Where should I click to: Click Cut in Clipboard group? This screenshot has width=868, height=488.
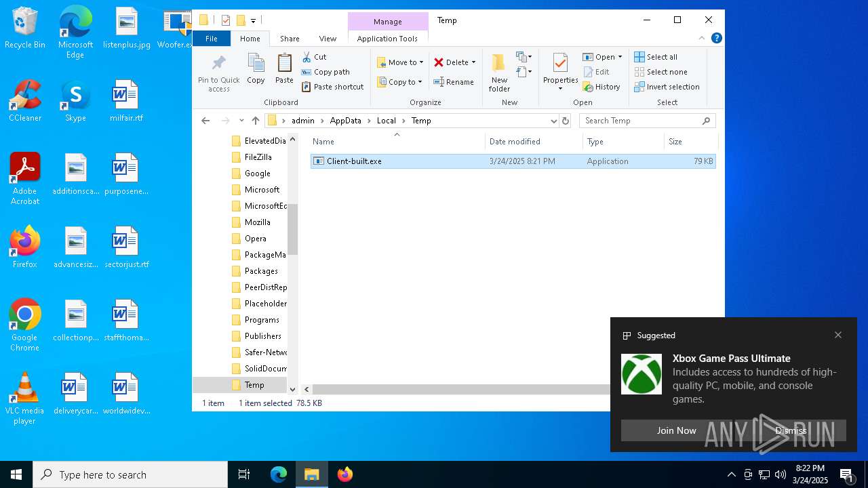314,57
